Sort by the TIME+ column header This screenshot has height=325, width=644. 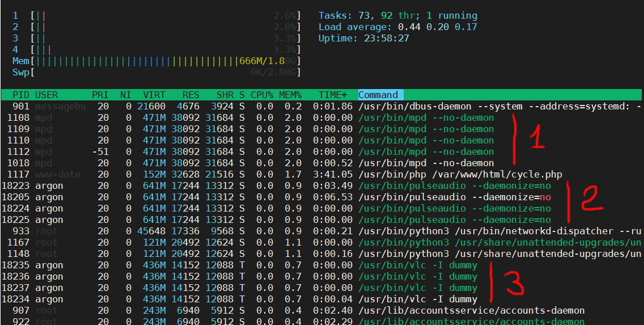click(333, 95)
